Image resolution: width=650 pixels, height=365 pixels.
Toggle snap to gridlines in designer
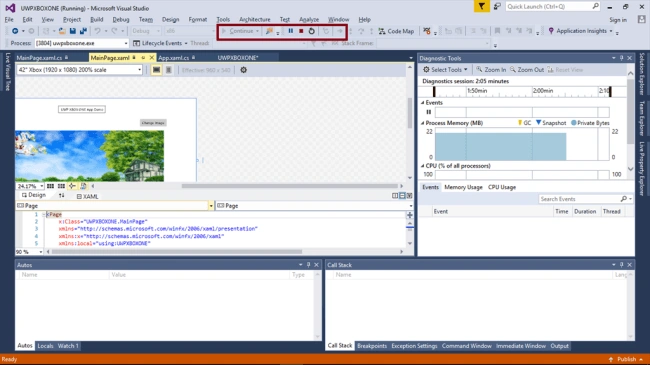pyautogui.click(x=61, y=186)
